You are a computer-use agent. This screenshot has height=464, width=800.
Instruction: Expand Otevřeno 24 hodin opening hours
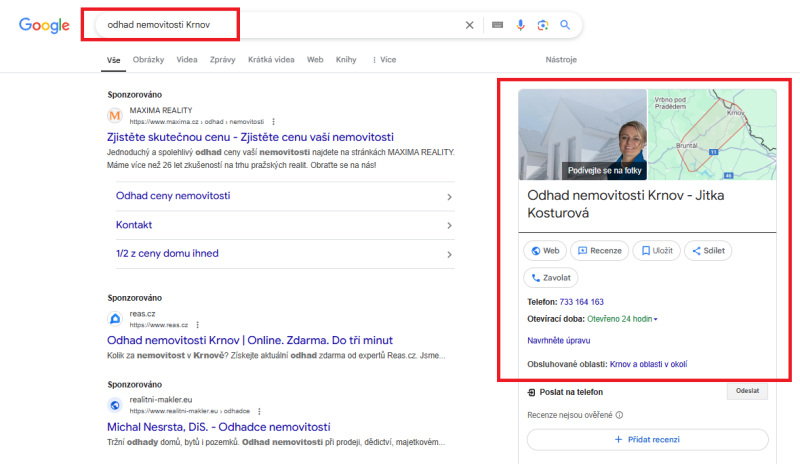[622, 319]
